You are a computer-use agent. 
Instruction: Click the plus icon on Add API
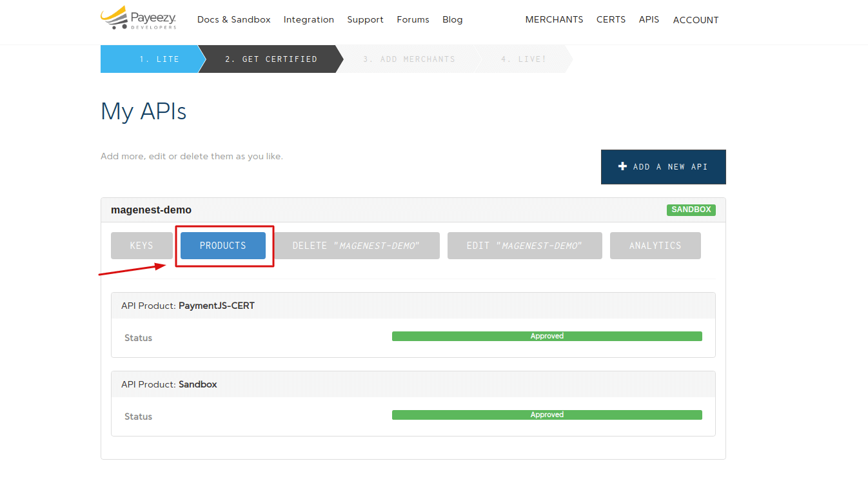coord(622,166)
